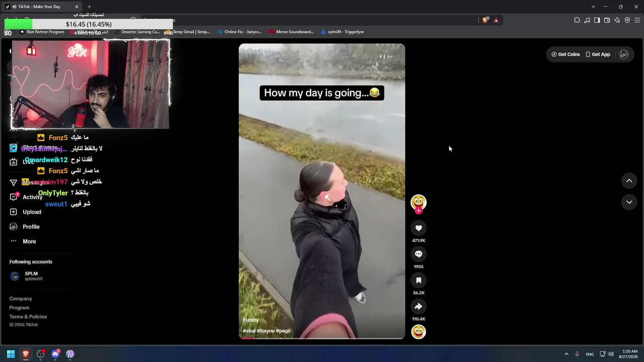The height and width of the screenshot is (362, 644).
Task: Open the profile avatar menu beside Get App
Action: [623, 54]
